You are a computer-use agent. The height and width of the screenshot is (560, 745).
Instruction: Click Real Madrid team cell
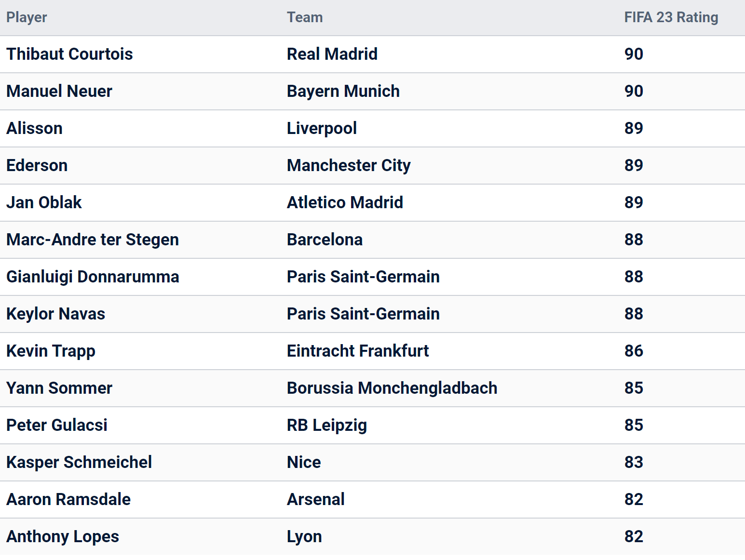tap(332, 54)
